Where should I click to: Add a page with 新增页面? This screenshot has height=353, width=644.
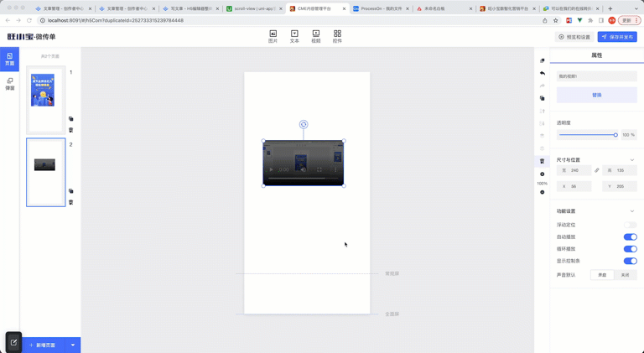click(x=42, y=345)
